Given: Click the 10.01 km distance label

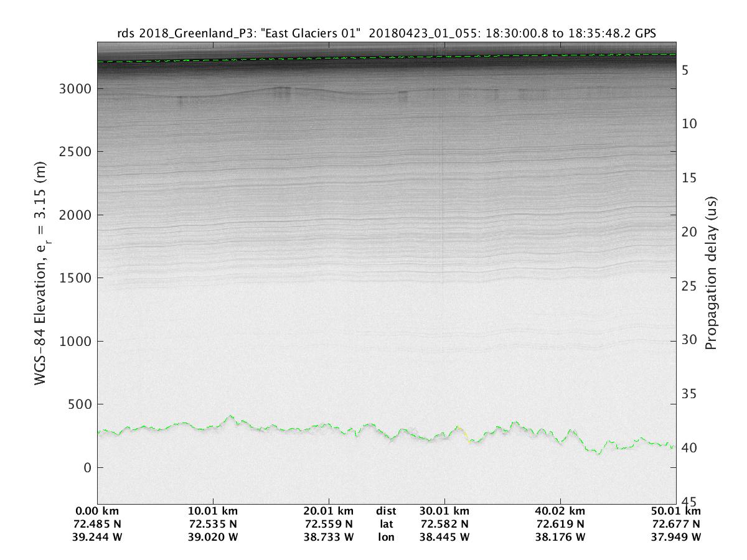Looking at the screenshot, I should point(214,512).
